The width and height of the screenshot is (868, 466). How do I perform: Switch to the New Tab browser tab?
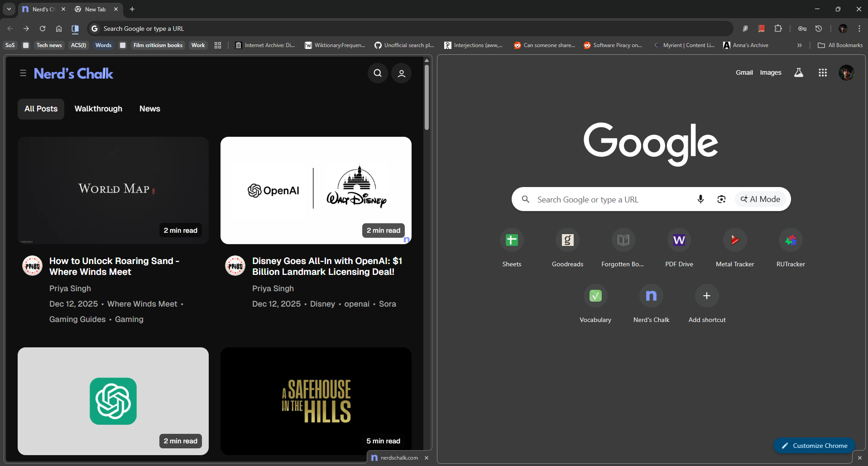click(x=95, y=9)
